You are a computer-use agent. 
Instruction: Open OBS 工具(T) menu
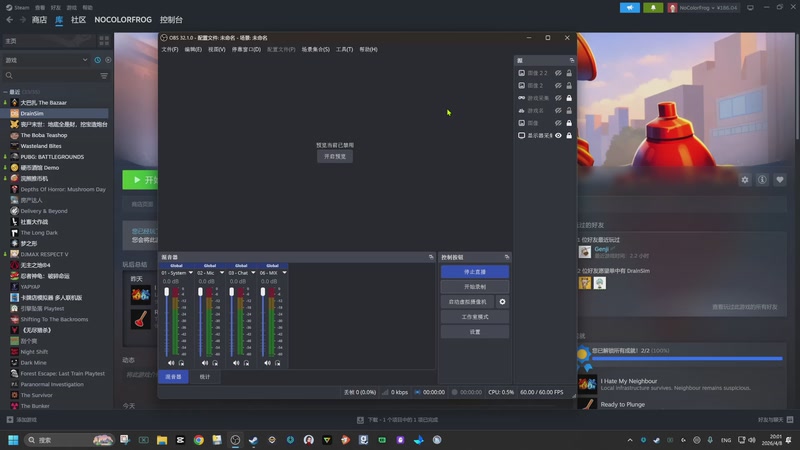[344, 49]
